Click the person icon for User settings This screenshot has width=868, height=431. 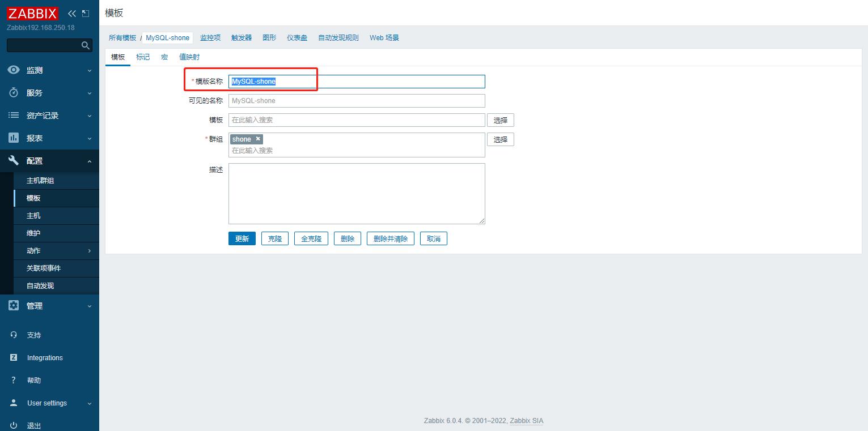(x=14, y=403)
